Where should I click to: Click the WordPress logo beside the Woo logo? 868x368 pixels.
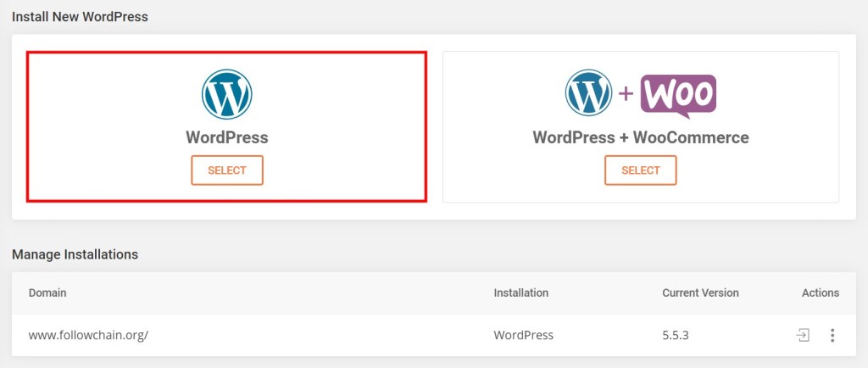588,92
